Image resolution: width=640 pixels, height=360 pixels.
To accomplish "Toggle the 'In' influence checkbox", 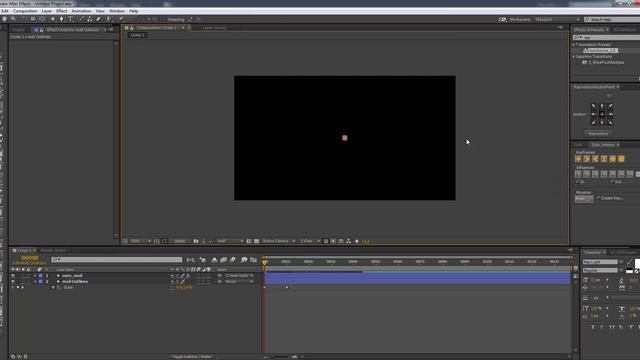I will pyautogui.click(x=578, y=182).
